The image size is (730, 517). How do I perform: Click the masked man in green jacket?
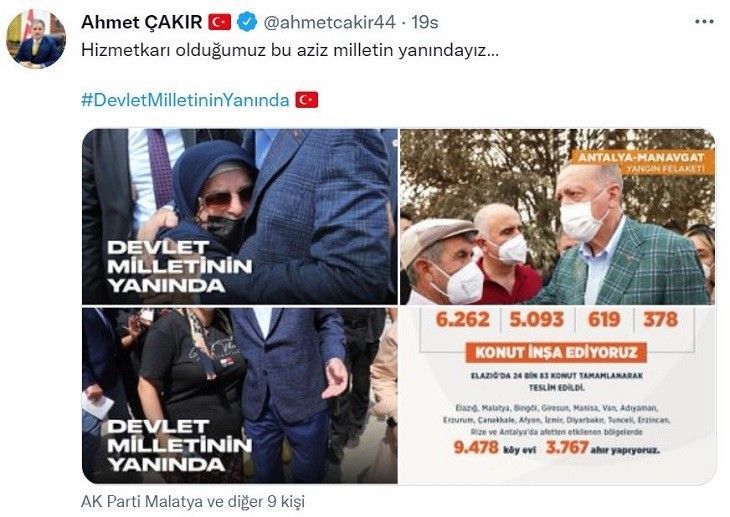coord(622,238)
